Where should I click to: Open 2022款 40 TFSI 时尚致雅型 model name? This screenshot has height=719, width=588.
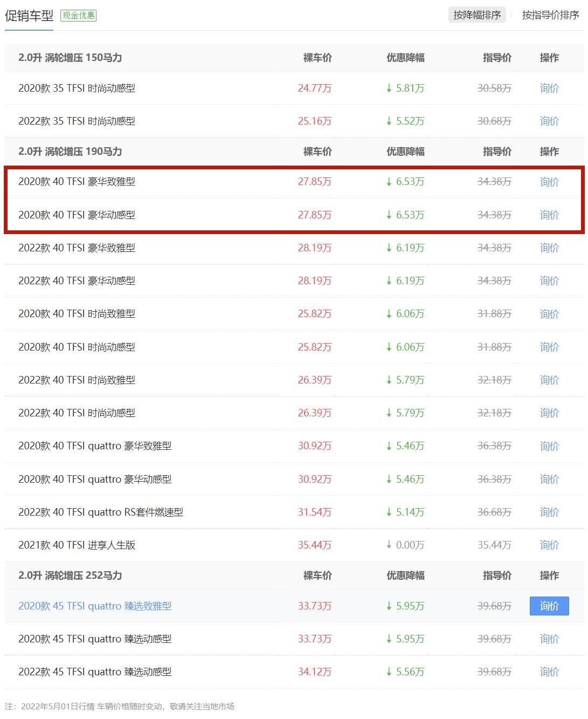pyautogui.click(x=77, y=380)
